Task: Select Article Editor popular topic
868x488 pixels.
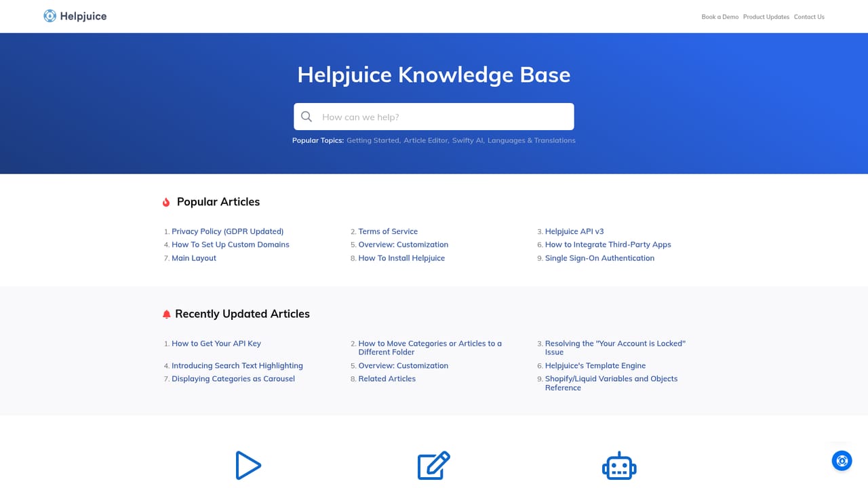Action: click(x=426, y=140)
